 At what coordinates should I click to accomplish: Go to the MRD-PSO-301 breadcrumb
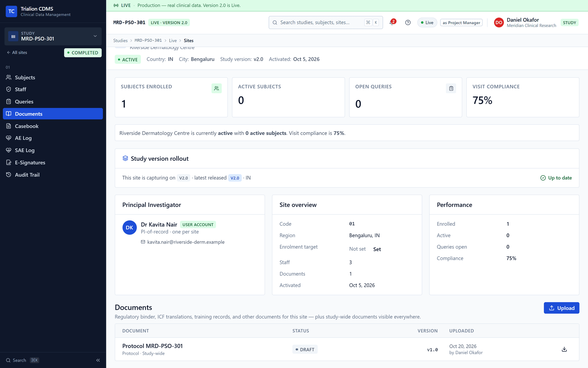[x=148, y=40]
